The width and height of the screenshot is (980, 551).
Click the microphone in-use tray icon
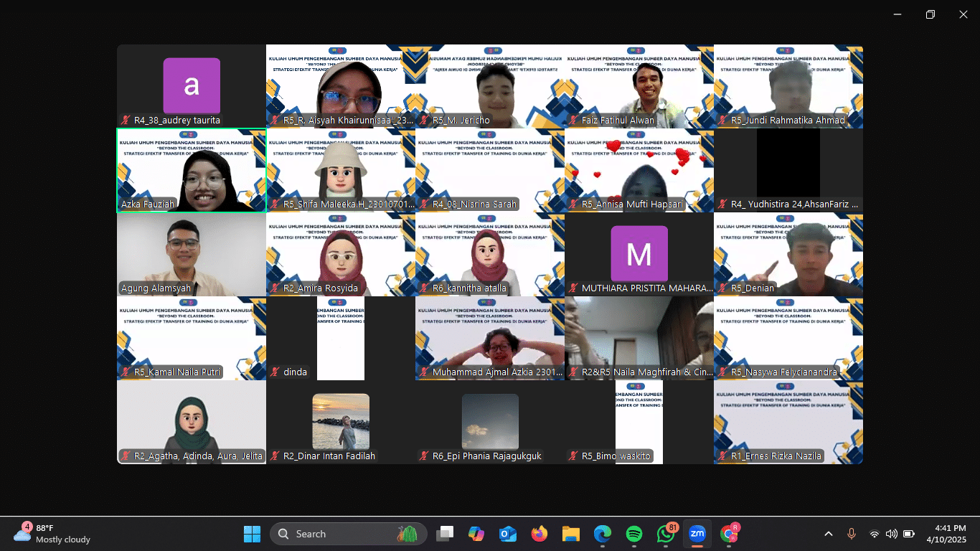click(x=852, y=534)
